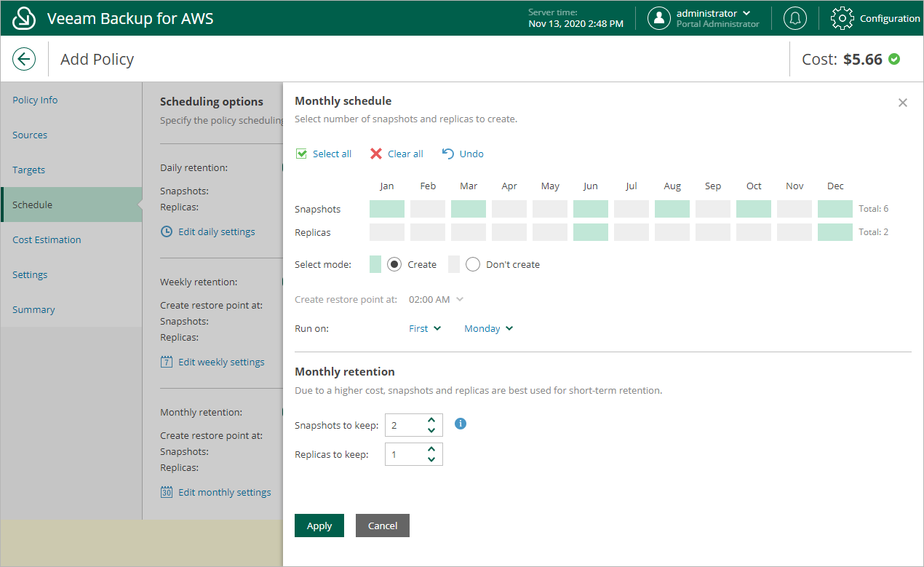Screen dimensions: 924x567
Task: Increase Replicas to keep value
Action: [431, 449]
